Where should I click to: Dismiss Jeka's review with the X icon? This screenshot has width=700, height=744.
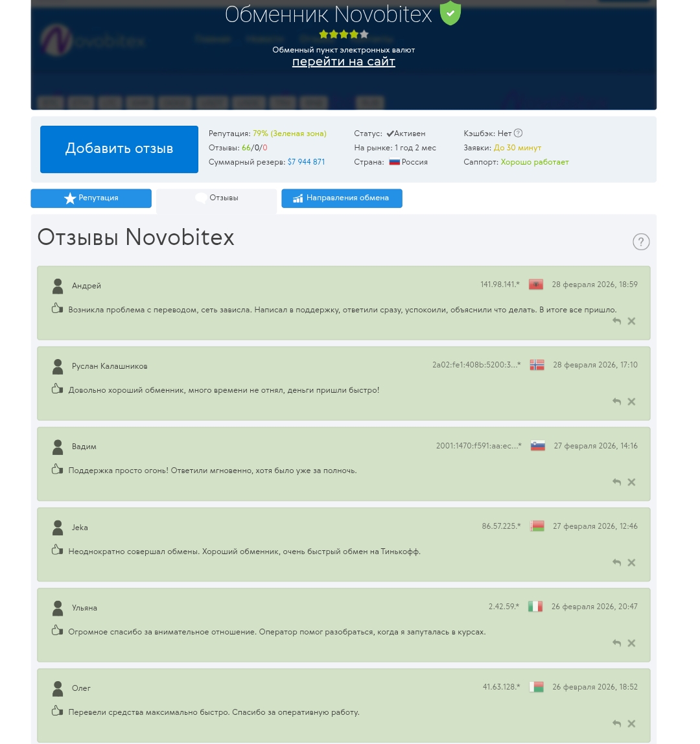click(631, 562)
